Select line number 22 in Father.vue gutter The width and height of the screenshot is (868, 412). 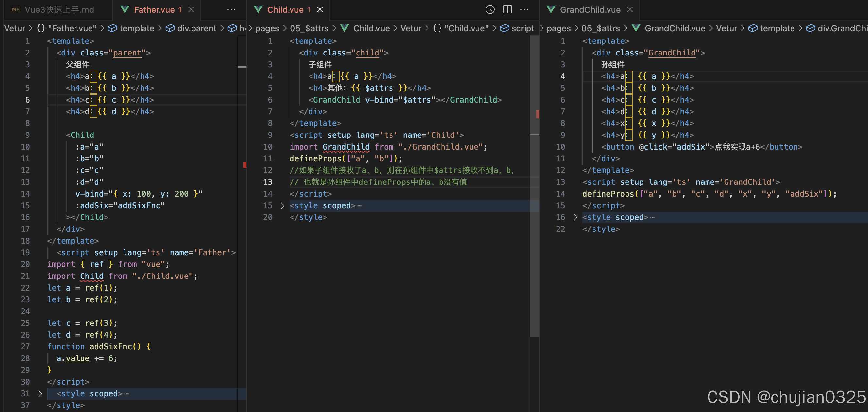click(x=25, y=288)
